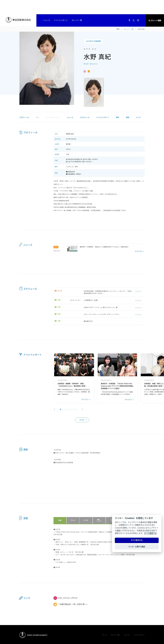Click the next arrow of the event carousel

tap(83, 409)
